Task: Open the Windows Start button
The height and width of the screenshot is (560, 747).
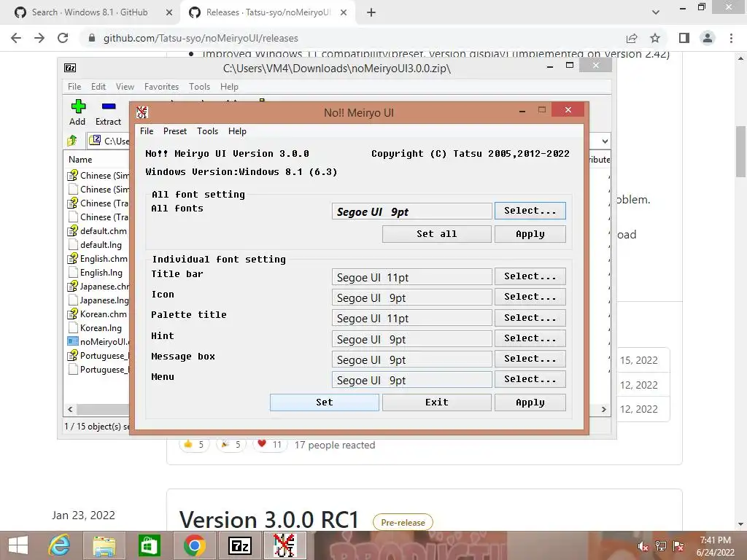Action: coord(18,545)
